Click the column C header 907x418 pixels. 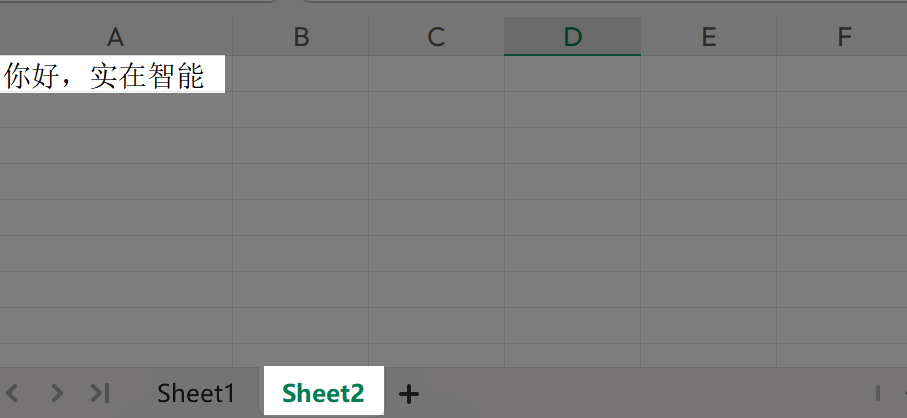[436, 37]
